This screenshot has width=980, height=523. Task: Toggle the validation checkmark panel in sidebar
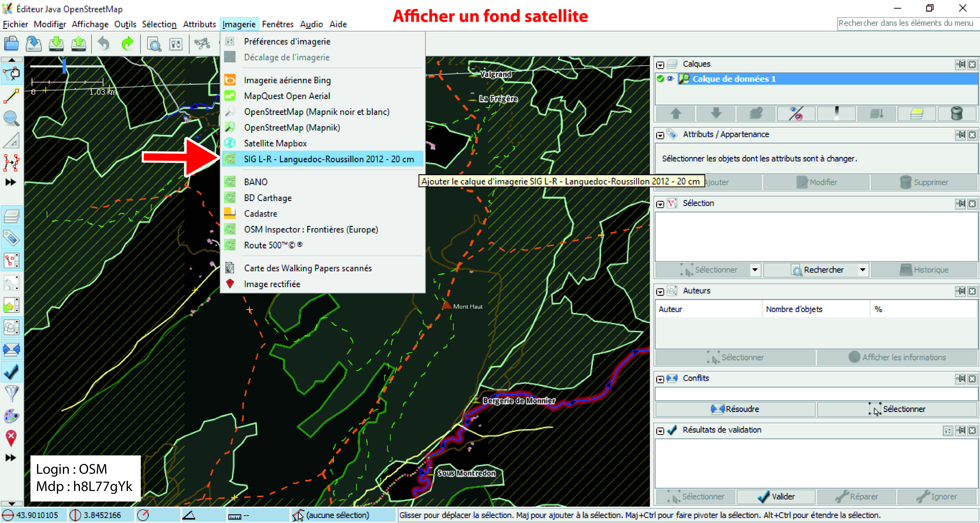[x=11, y=371]
